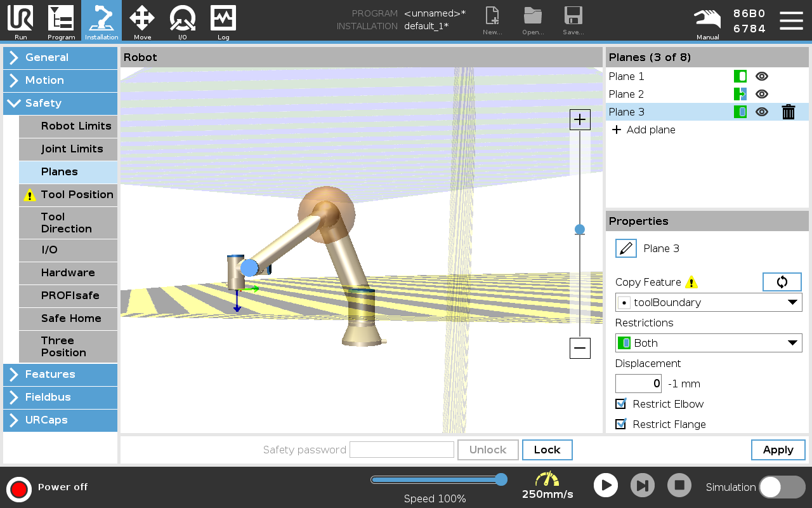
Task: Switch on Simulation mode toggle
Action: tap(782, 487)
